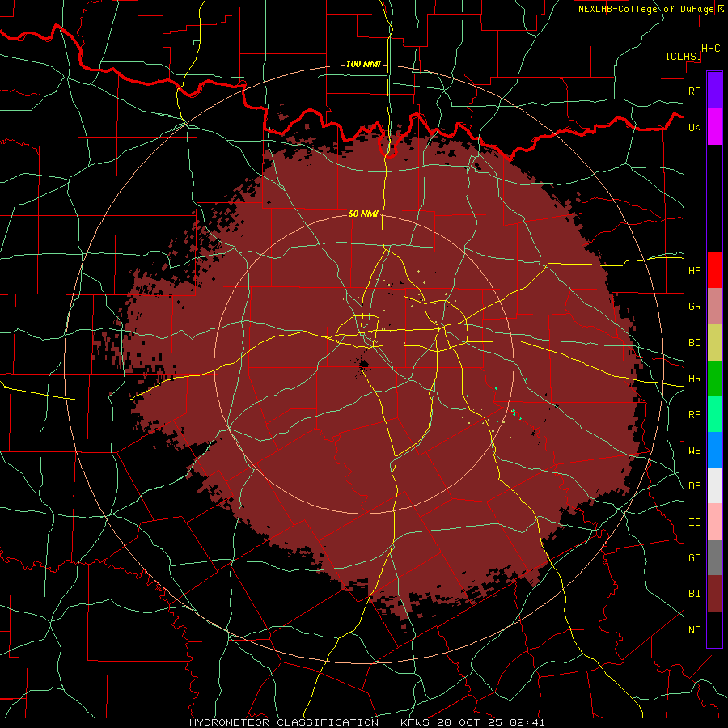Pick the HR green legend swatch
This screenshot has height=728, width=728.
click(x=714, y=379)
